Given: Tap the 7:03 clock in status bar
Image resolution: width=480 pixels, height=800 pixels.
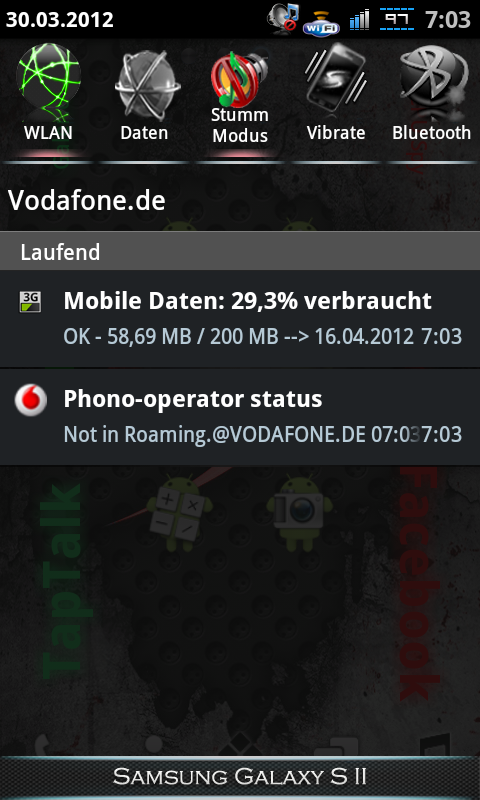Looking at the screenshot, I should coord(447,20).
